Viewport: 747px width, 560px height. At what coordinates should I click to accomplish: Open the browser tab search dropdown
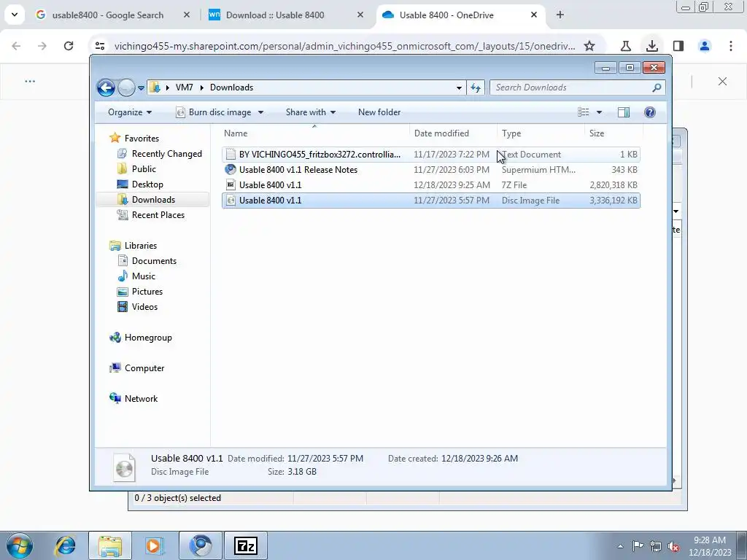click(15, 15)
